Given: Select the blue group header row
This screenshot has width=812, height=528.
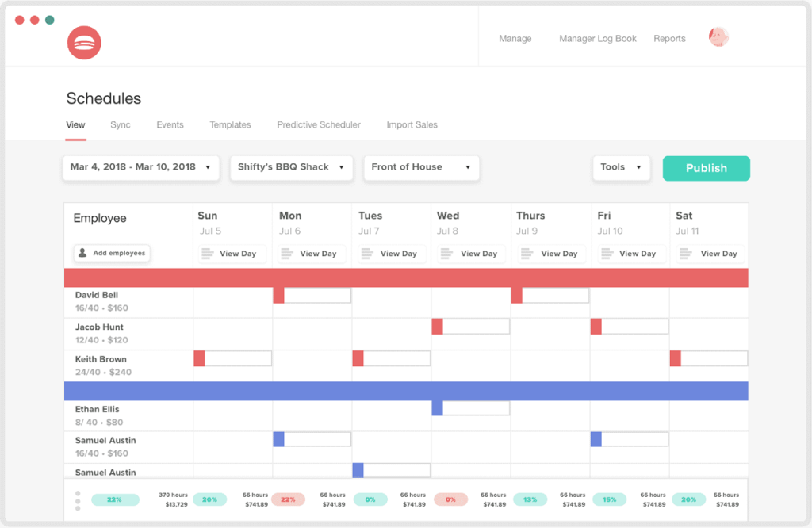Looking at the screenshot, I should 406,390.
